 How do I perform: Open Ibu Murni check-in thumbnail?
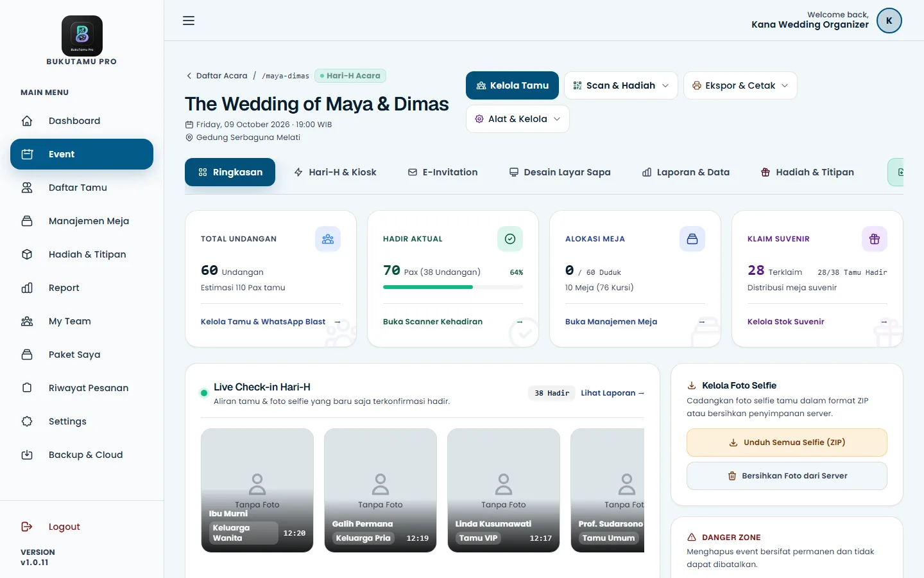tap(257, 491)
